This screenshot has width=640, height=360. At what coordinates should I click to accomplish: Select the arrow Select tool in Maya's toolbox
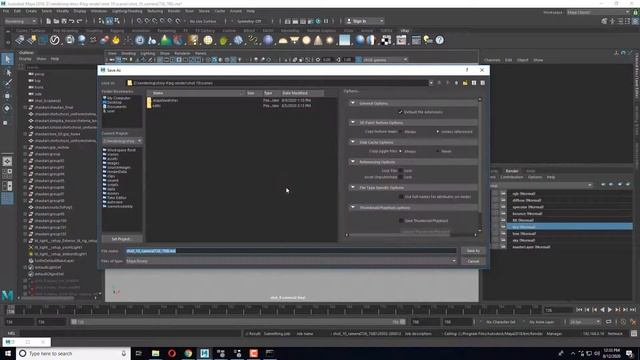click(x=7, y=59)
